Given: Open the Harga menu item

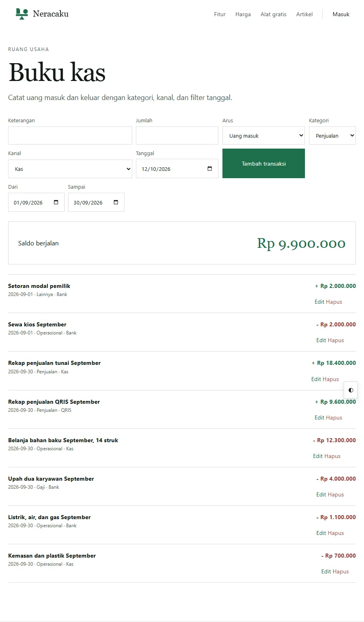Looking at the screenshot, I should [243, 14].
